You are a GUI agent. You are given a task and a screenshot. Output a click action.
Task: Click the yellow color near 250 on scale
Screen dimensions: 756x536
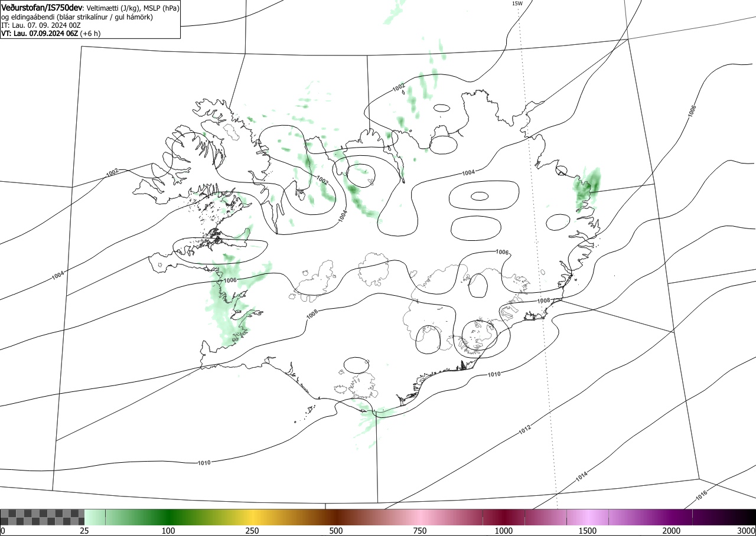[252, 517]
